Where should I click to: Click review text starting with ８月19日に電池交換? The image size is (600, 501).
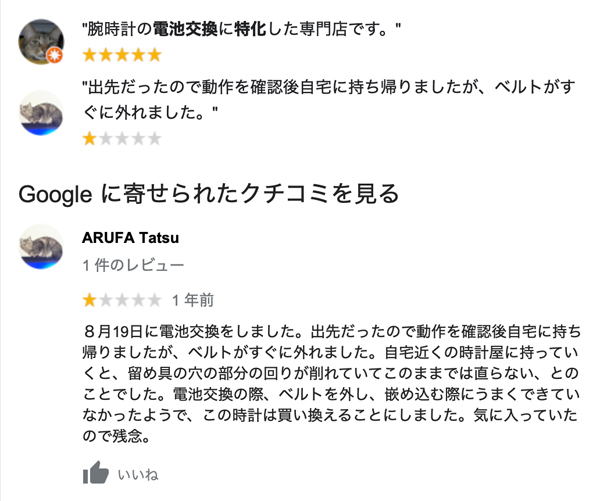pos(331,383)
